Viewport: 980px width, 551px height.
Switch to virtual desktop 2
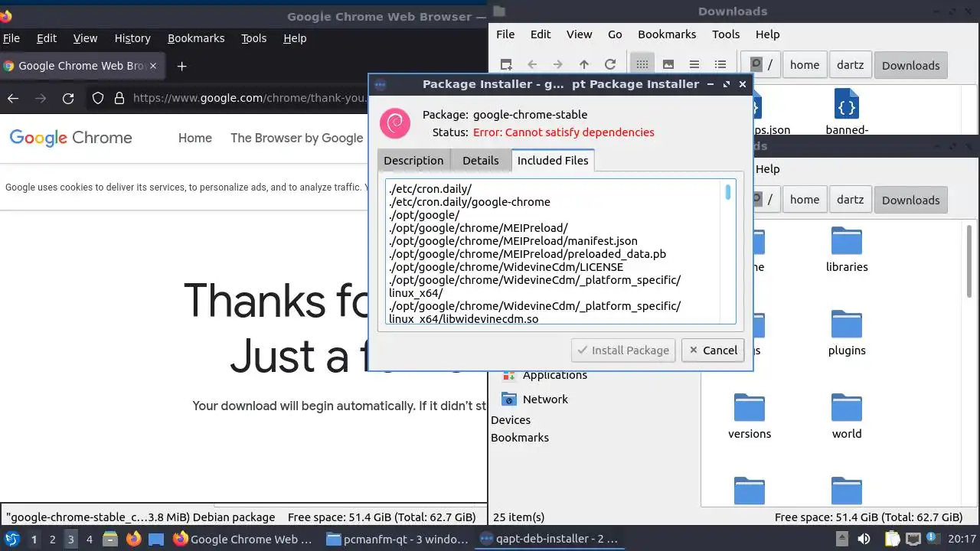(52, 540)
